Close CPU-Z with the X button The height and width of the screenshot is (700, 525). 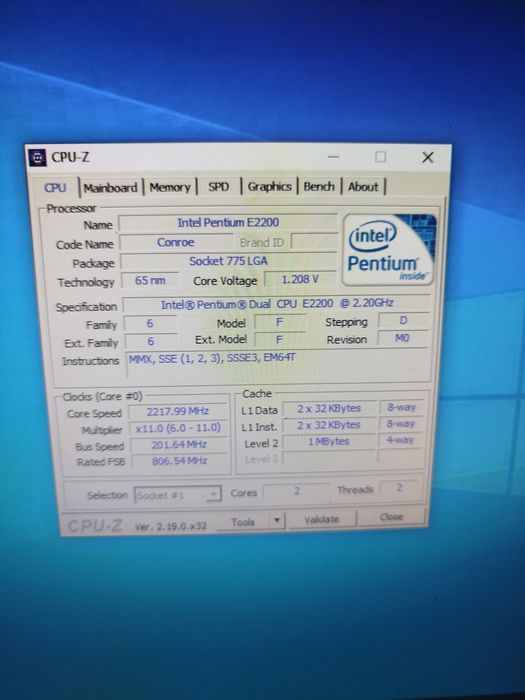[x=428, y=157]
